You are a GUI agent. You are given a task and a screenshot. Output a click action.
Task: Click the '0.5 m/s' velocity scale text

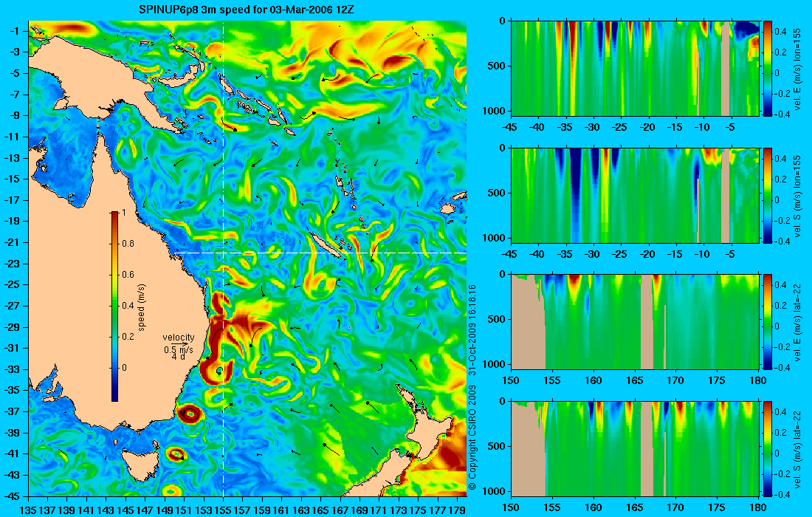pos(179,349)
